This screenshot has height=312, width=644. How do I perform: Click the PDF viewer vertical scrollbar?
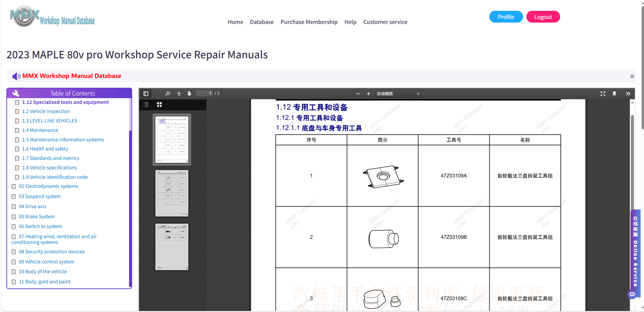click(633, 162)
